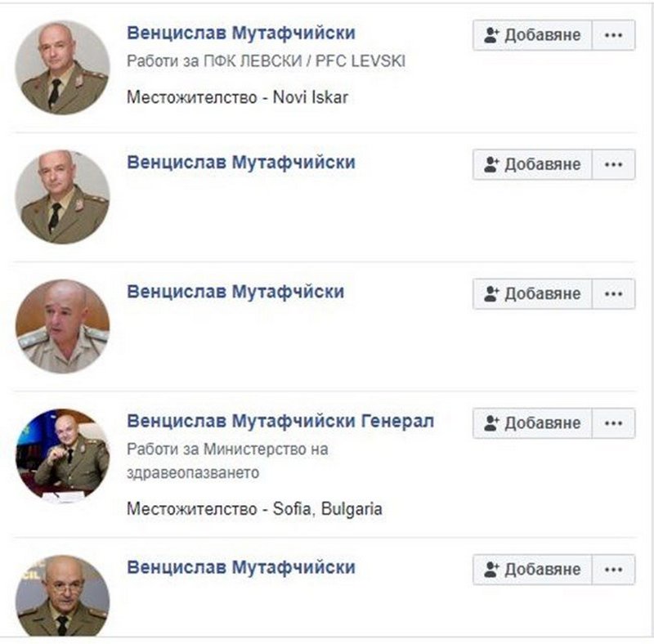
Task: View bottom result's glasses-wearing profile photo
Action: (63, 596)
